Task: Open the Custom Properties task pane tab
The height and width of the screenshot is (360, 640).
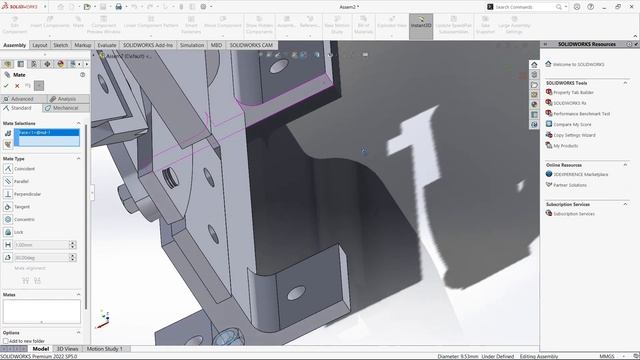Action: coord(534,115)
